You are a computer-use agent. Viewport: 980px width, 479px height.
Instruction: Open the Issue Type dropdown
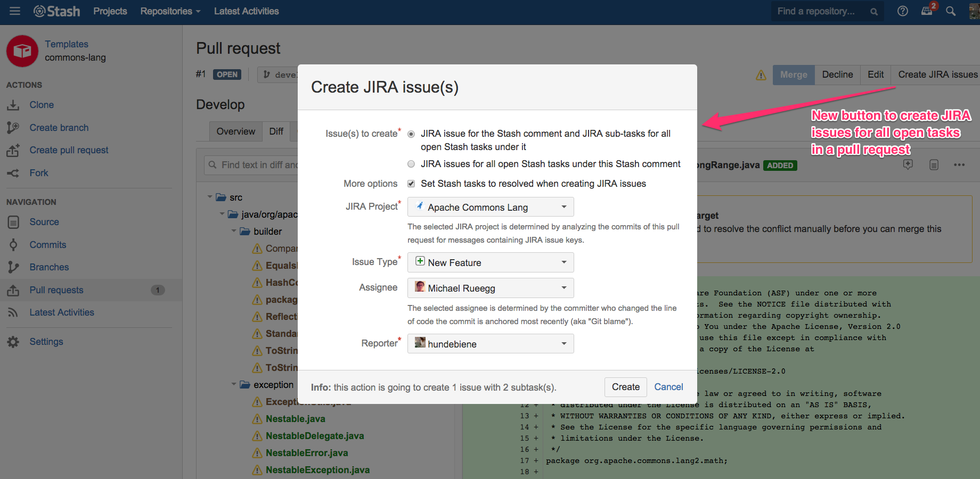[491, 262]
